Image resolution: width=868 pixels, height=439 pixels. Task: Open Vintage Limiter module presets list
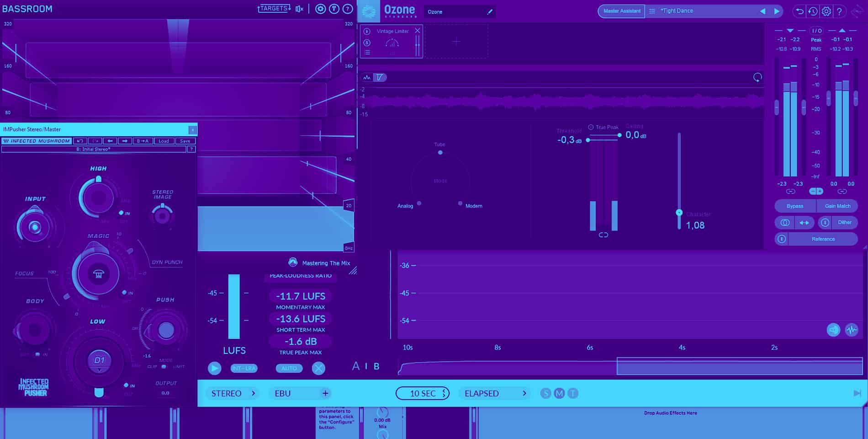(367, 53)
